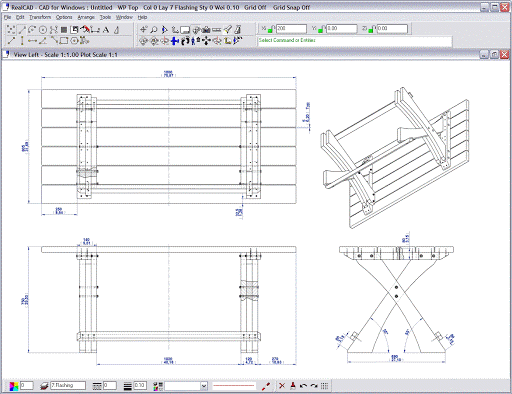Open the Help menu

(x=142, y=17)
